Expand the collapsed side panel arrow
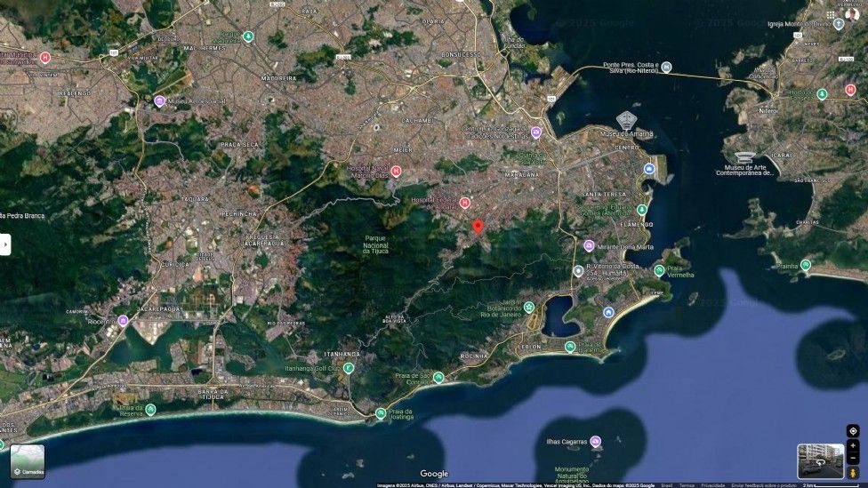Viewport: 868px width, 488px height. 5,244
